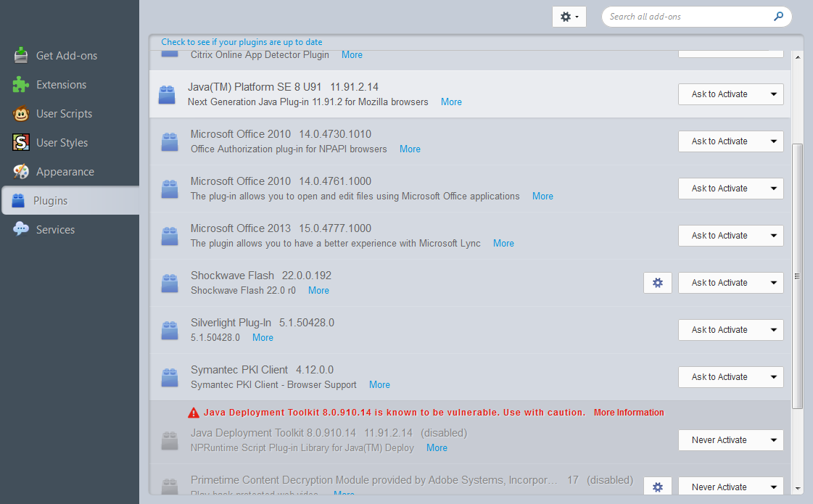
Task: Open Office 2010 14.0.4761.1000 activation dropdown
Action: tap(730, 189)
